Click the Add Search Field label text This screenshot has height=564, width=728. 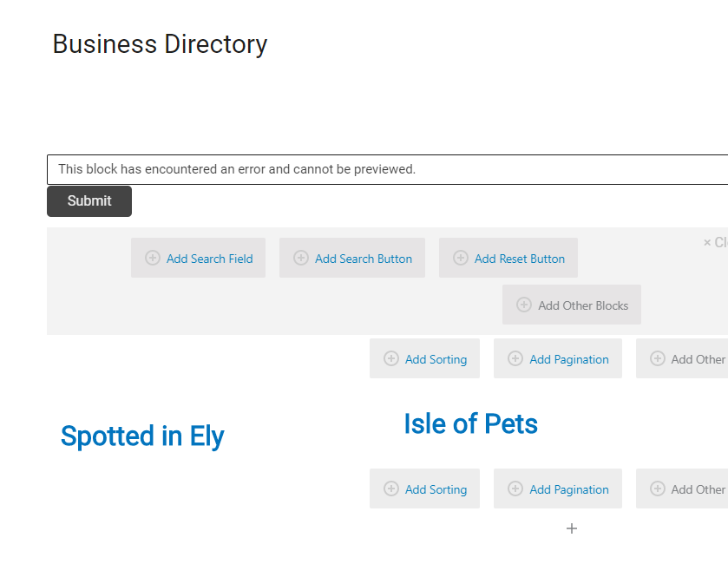point(209,259)
